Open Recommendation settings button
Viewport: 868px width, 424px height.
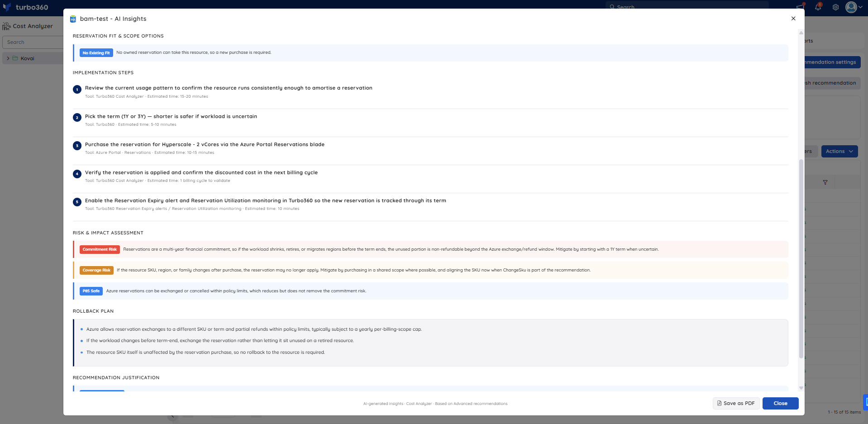tap(832, 62)
